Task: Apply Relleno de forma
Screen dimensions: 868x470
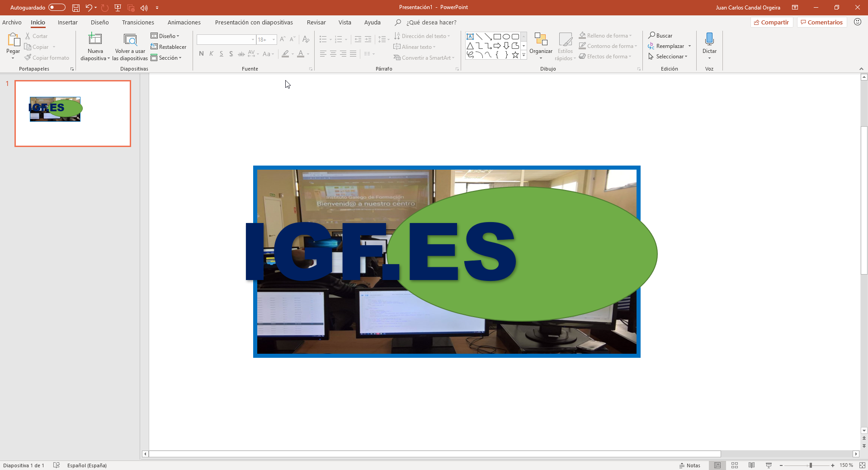Action: 605,35
